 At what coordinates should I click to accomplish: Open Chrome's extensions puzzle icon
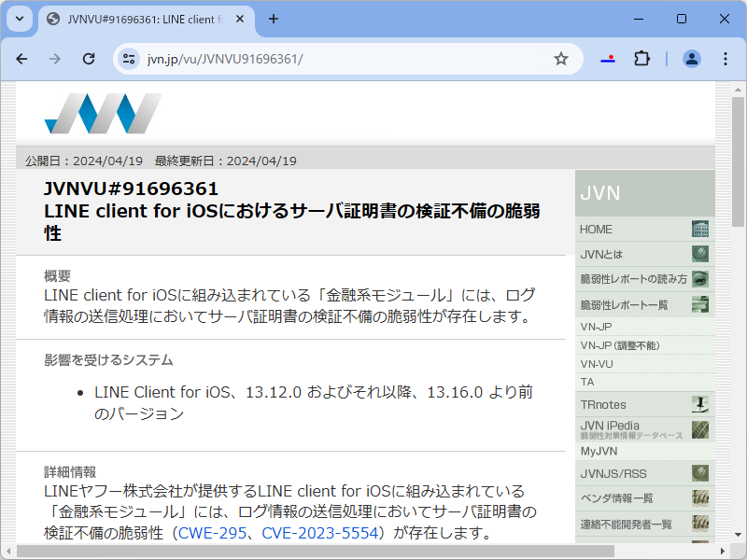tap(641, 58)
